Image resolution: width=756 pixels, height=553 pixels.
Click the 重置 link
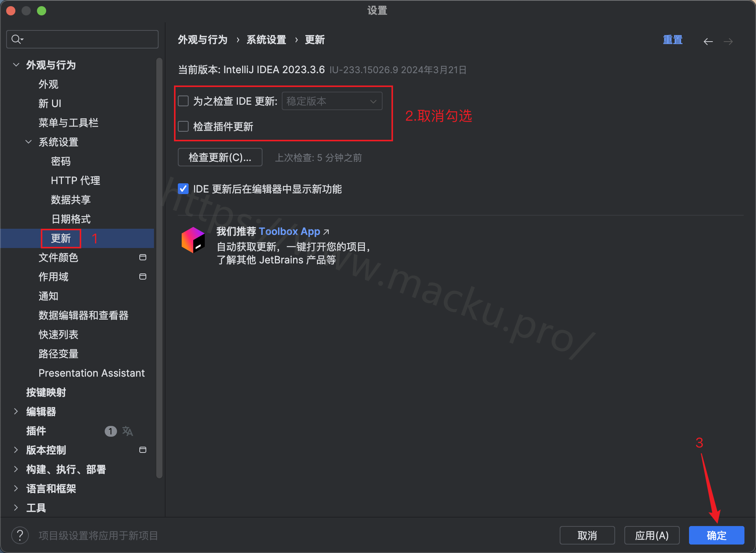pos(673,40)
